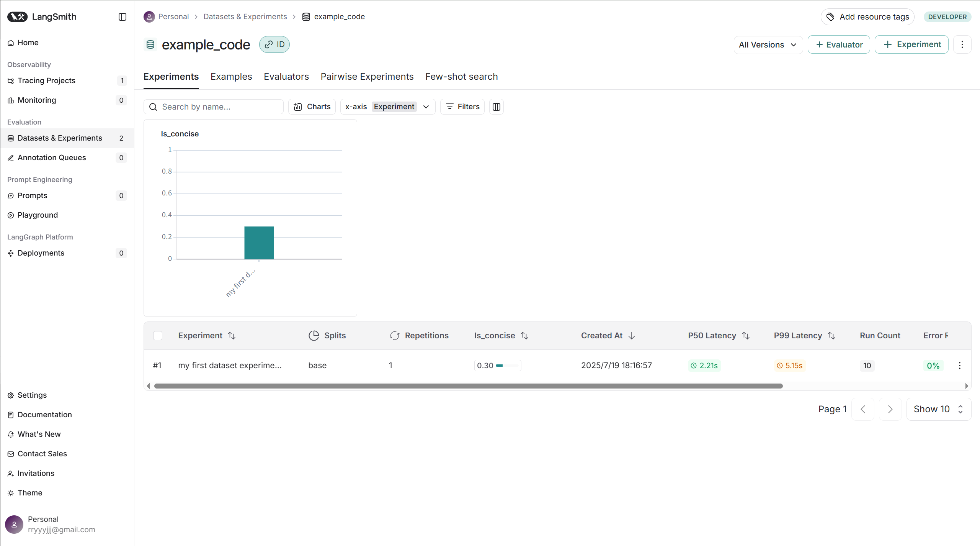Sort by Is_concise column arrows
980x546 pixels.
pyautogui.click(x=524, y=336)
